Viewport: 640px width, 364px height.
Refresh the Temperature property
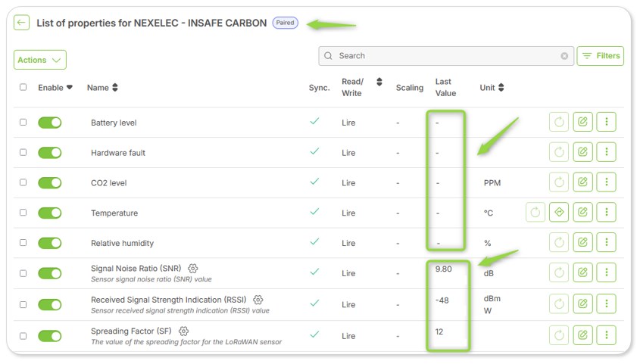tap(535, 213)
